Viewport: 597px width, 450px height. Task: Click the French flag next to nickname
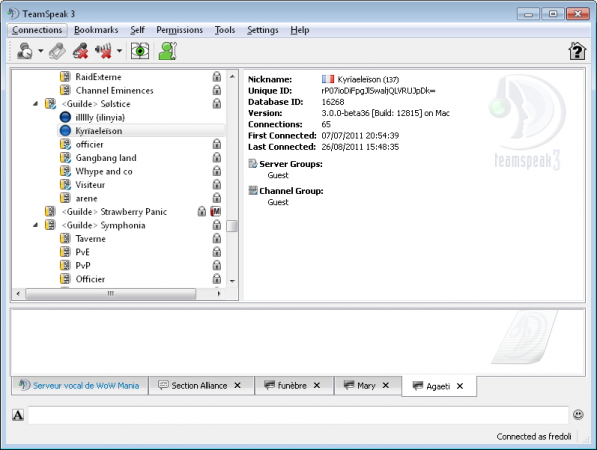point(328,79)
